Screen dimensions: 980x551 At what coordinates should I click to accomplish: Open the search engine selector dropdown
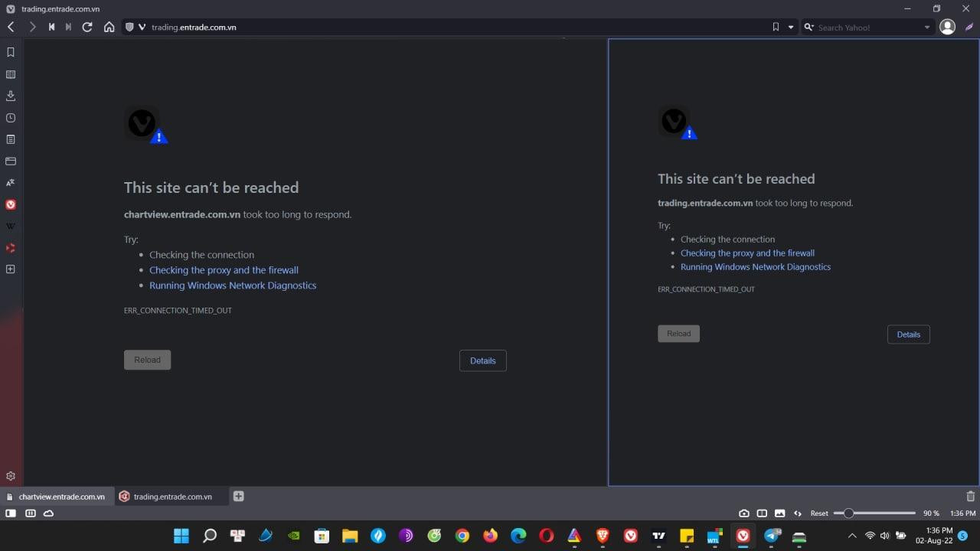(808, 28)
